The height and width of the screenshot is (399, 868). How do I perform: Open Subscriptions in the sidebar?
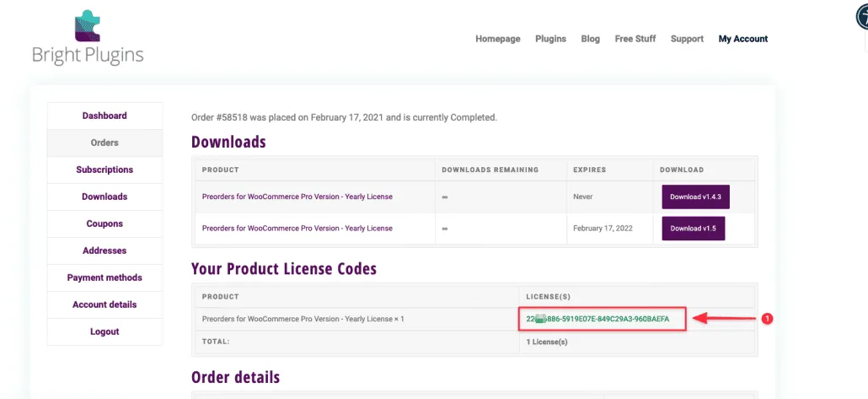click(x=104, y=170)
